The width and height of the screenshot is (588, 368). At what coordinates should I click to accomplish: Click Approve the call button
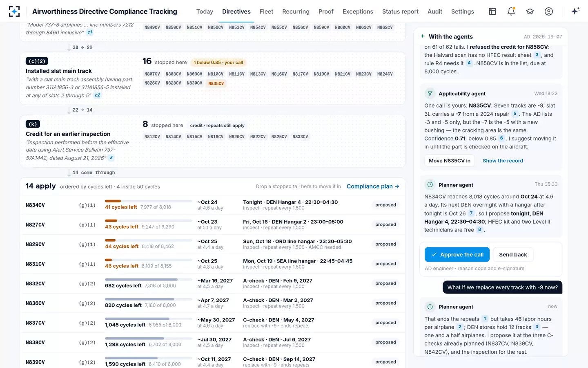[x=457, y=254]
